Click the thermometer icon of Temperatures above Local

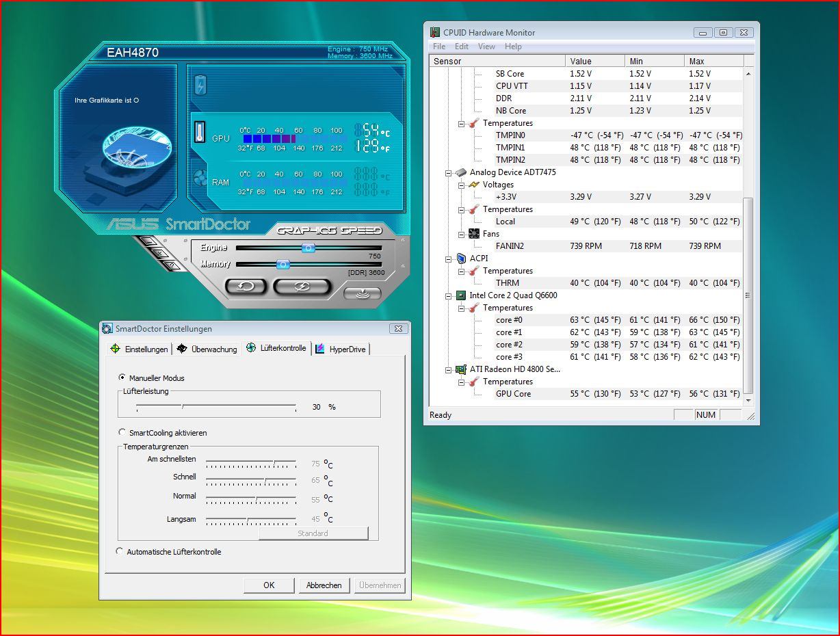pos(474,209)
